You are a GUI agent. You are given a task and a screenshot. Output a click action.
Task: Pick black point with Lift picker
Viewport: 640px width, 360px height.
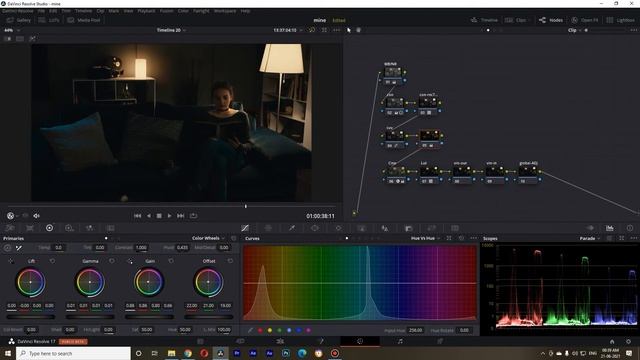(x=11, y=261)
